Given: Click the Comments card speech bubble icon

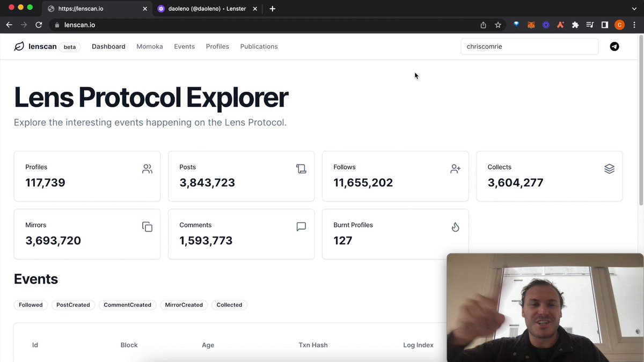Looking at the screenshot, I should point(301,227).
